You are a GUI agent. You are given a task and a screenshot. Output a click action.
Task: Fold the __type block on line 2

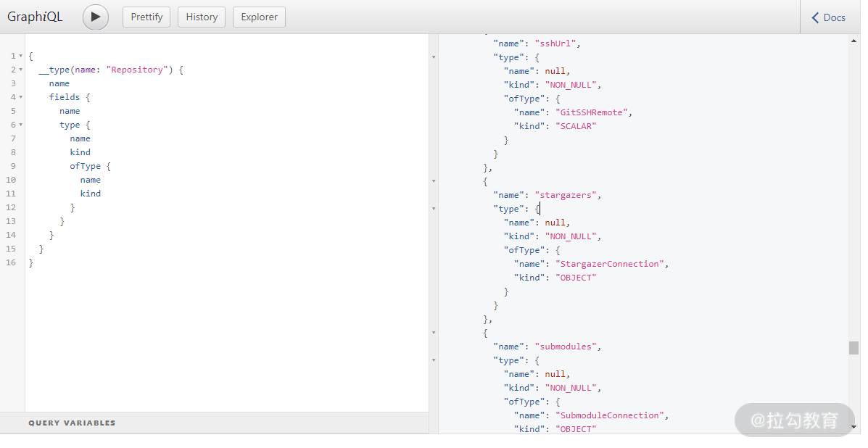(x=20, y=70)
